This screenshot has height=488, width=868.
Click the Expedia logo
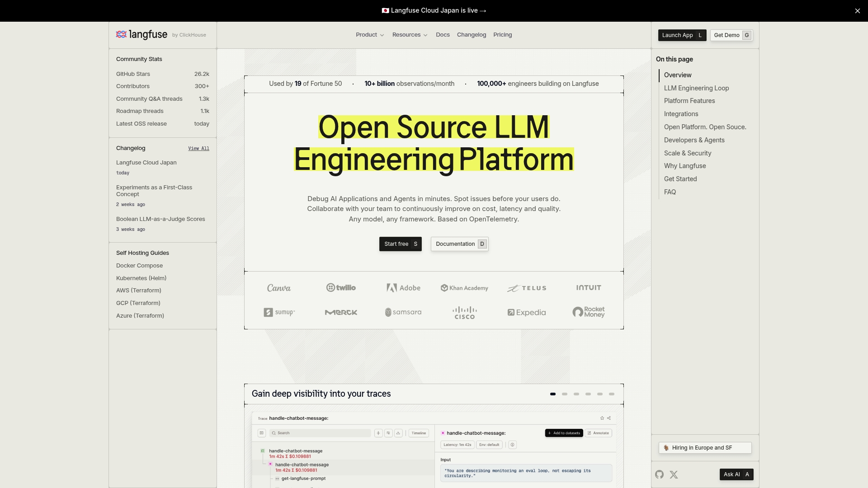point(527,312)
